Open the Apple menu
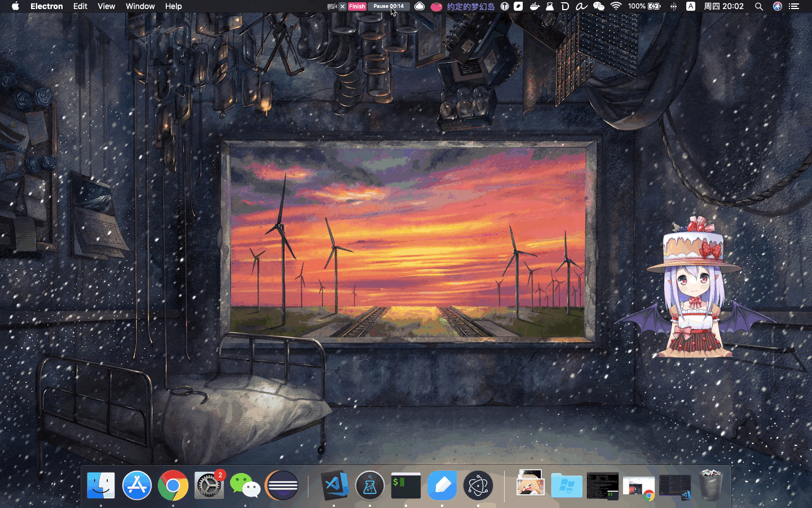This screenshot has width=812, height=508. pyautogui.click(x=15, y=6)
